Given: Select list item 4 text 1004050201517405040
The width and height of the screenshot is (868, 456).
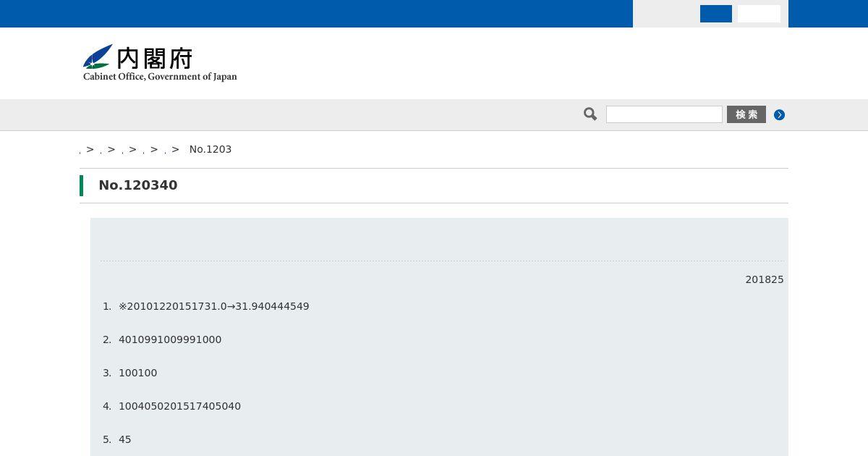Looking at the screenshot, I should click(179, 406).
